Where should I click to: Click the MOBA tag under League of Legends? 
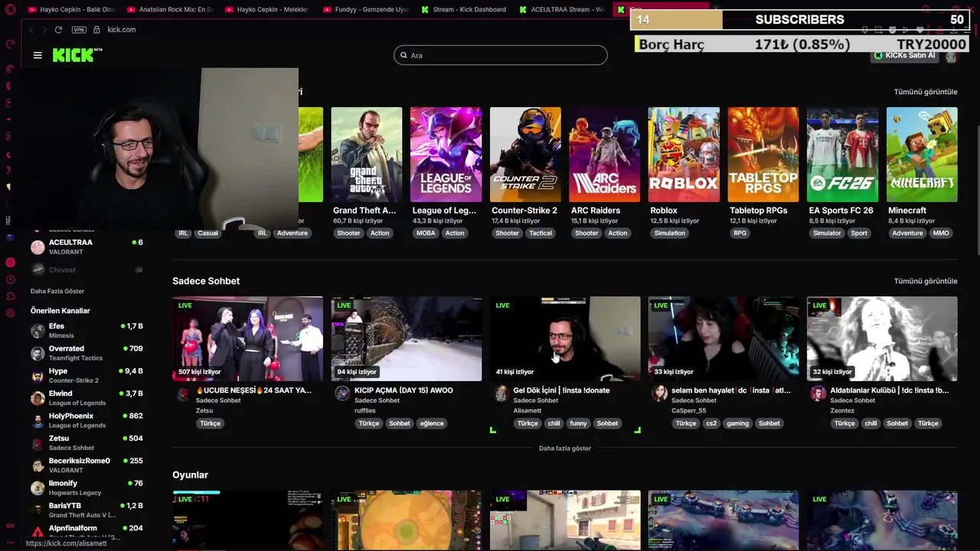click(x=424, y=233)
